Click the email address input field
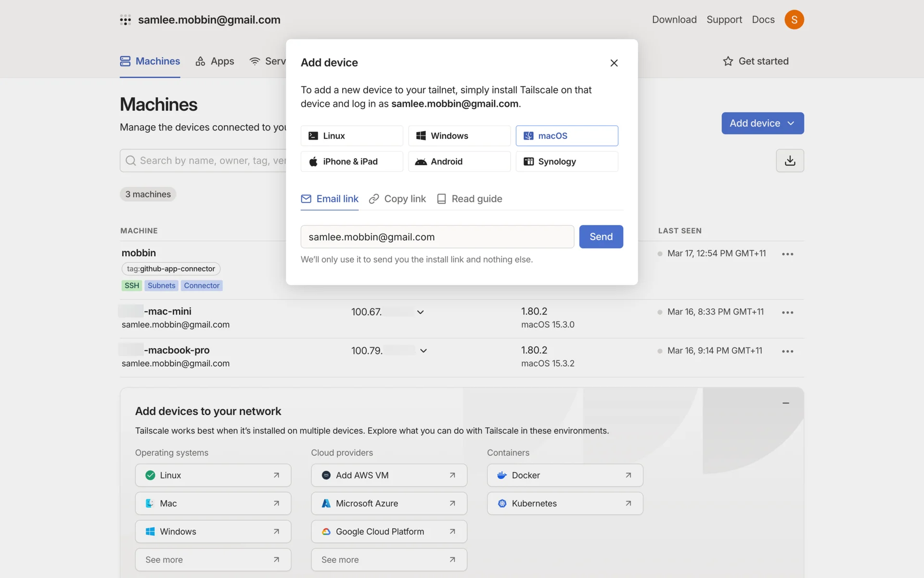 (437, 237)
